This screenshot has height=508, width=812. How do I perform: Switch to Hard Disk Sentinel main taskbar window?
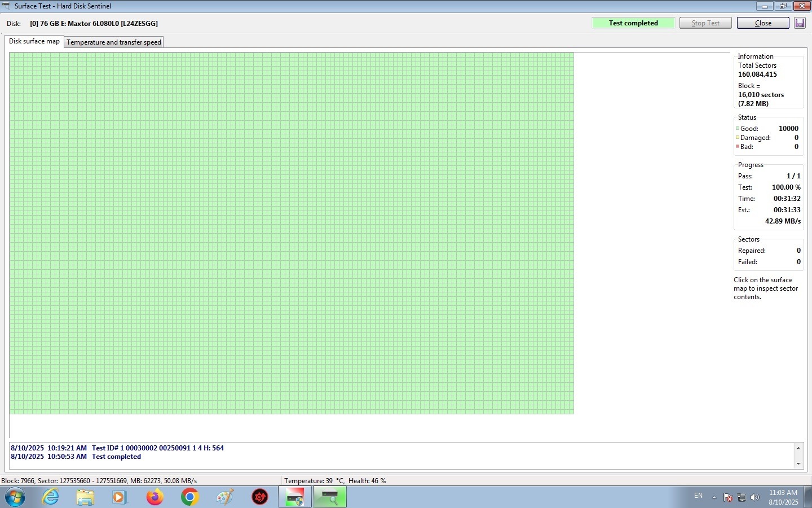click(x=295, y=497)
